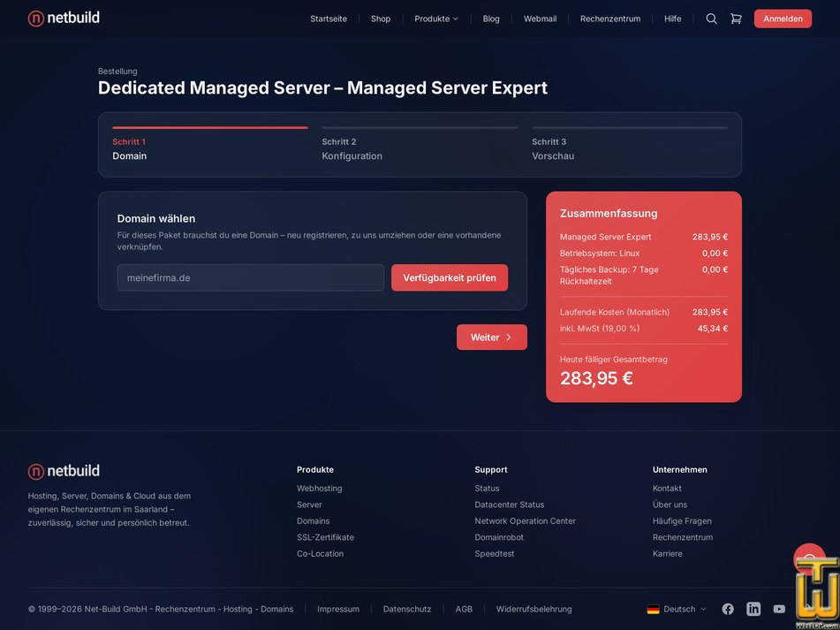Open Network Operation Center link

[x=525, y=520]
